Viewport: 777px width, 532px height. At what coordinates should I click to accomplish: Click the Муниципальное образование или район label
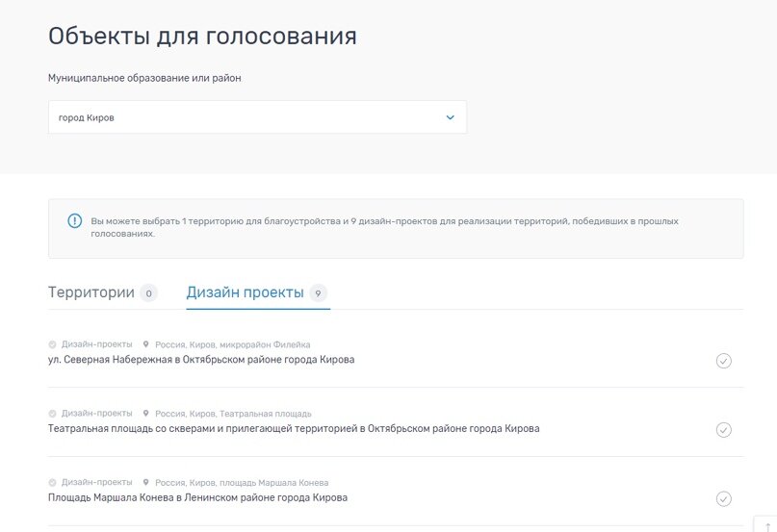(x=144, y=78)
